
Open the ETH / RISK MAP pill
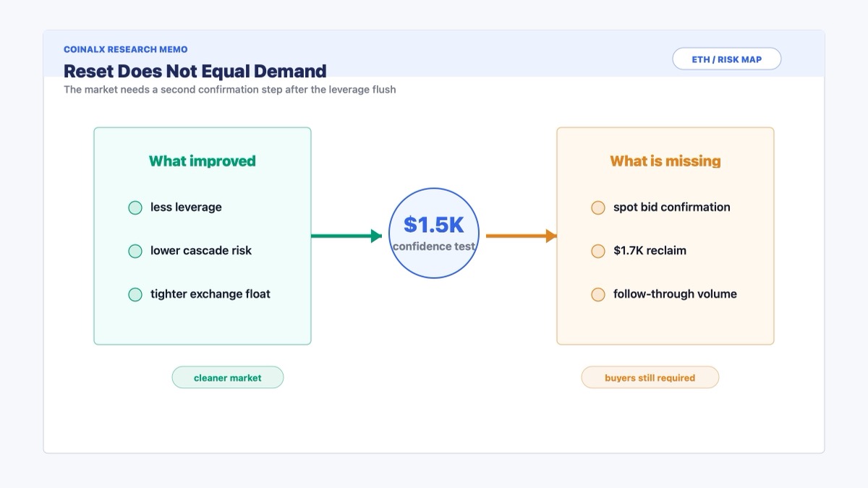coord(727,59)
